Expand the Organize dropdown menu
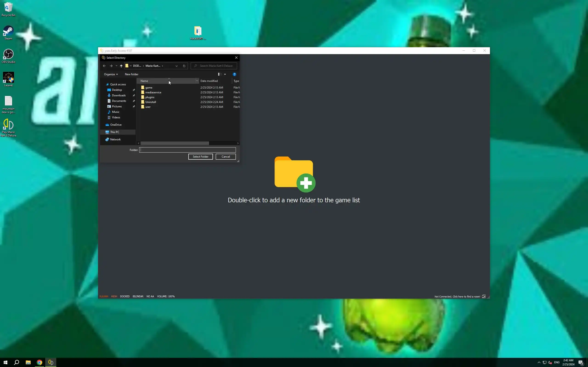 (111, 74)
